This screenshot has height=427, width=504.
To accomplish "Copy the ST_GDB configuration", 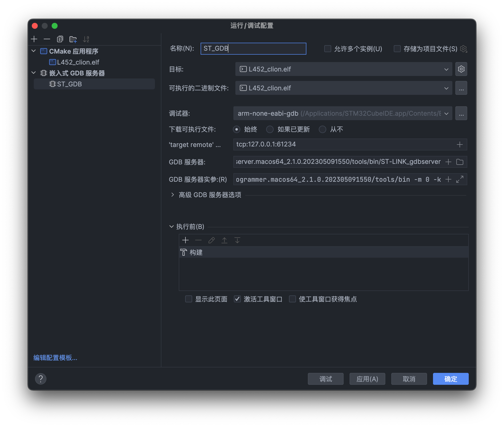I will click(60, 39).
